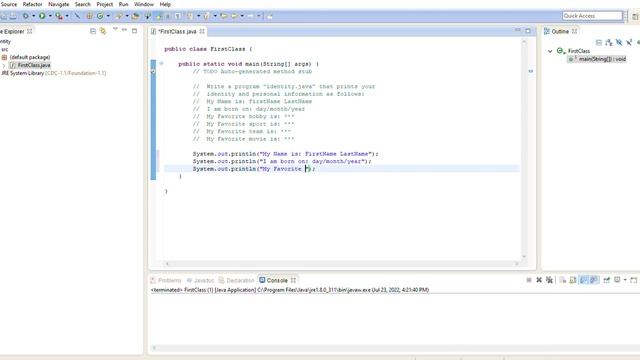Click the Search toolbar icon

148,16
